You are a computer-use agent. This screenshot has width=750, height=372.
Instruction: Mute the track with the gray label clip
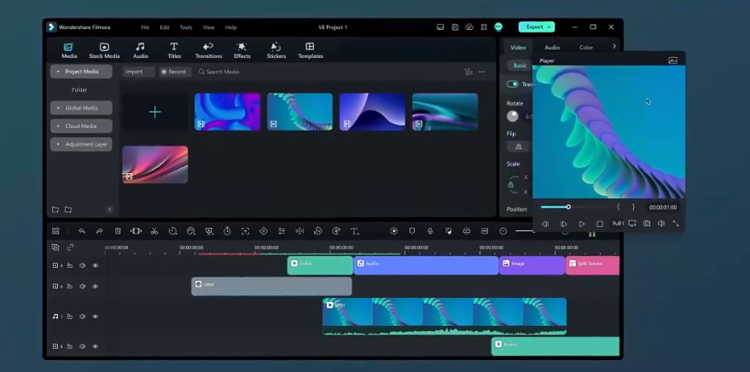pos(82,286)
